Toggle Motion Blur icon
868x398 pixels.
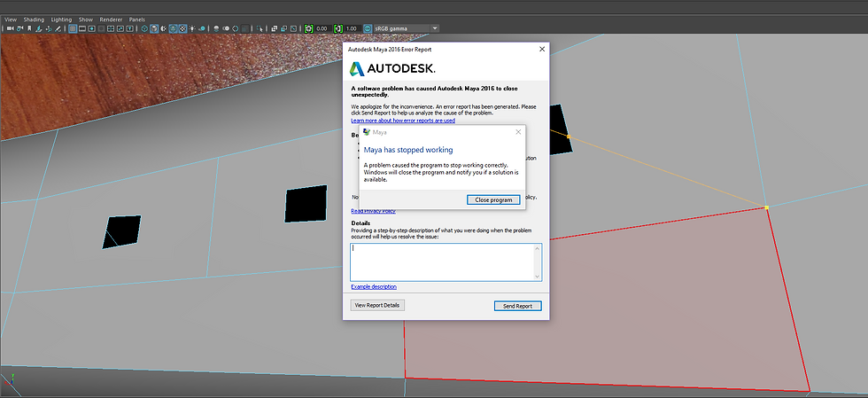coord(226,27)
